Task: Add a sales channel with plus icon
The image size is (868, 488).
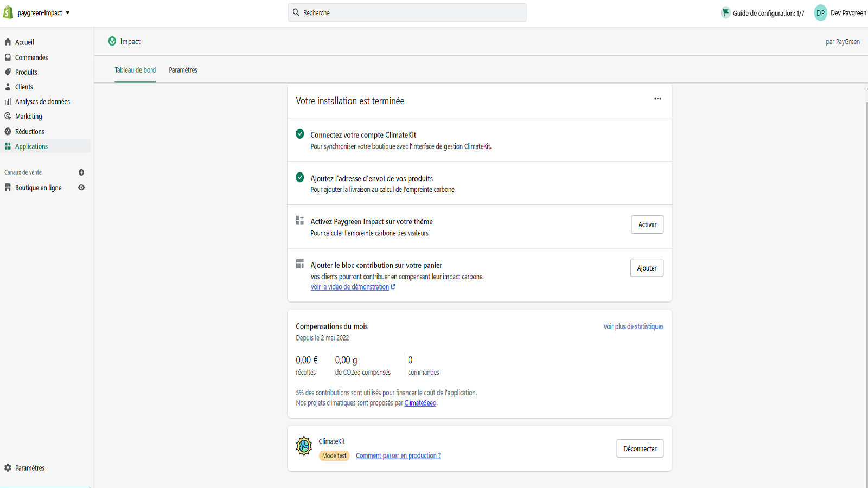Action: [81, 172]
